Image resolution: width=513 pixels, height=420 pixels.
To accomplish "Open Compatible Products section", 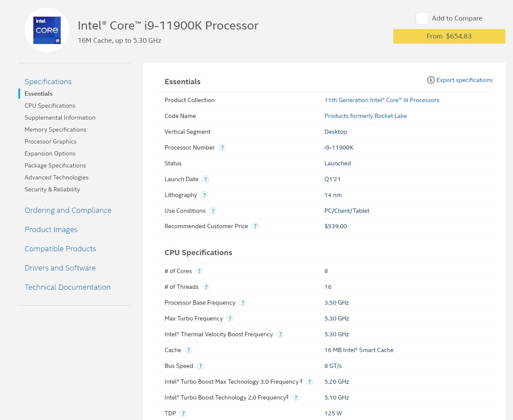I will (x=60, y=249).
